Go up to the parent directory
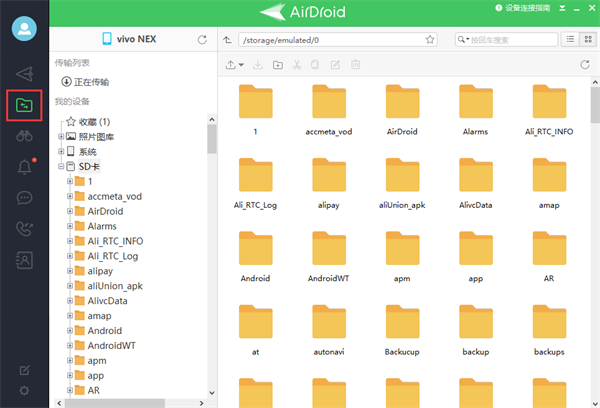The width and height of the screenshot is (600, 408). tap(227, 40)
